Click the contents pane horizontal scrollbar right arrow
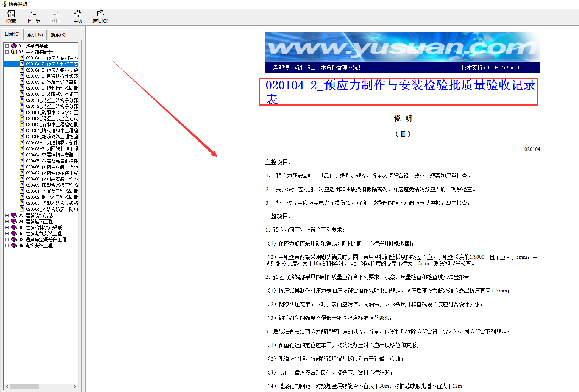The width and height of the screenshot is (579, 392). [75, 386]
